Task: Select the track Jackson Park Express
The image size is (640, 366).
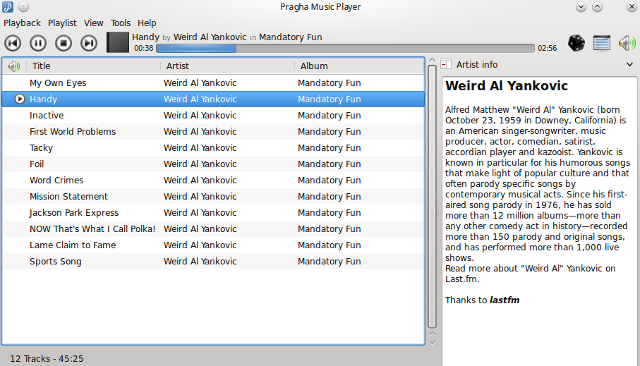Action: (x=213, y=213)
